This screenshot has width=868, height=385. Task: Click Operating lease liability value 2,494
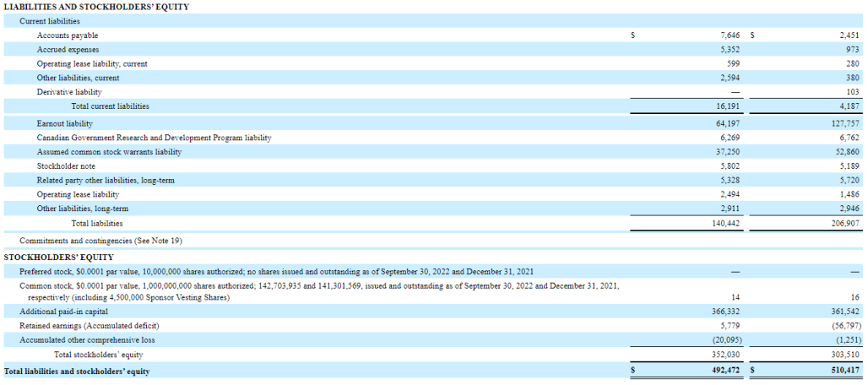[x=730, y=195]
